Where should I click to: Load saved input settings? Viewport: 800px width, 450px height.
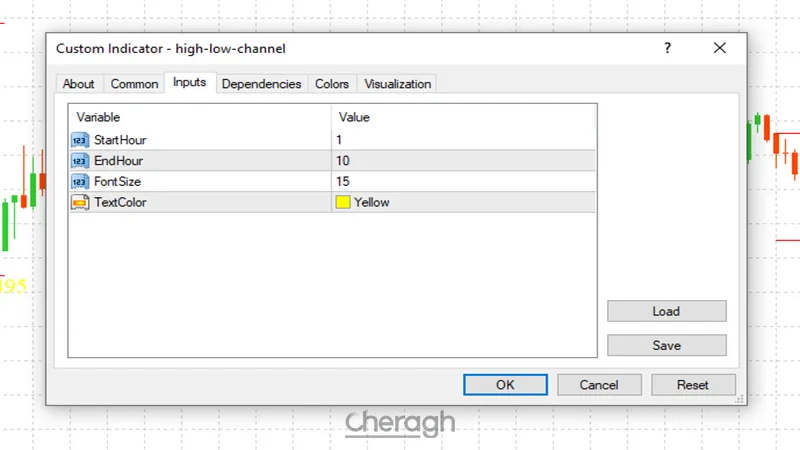pos(666,311)
